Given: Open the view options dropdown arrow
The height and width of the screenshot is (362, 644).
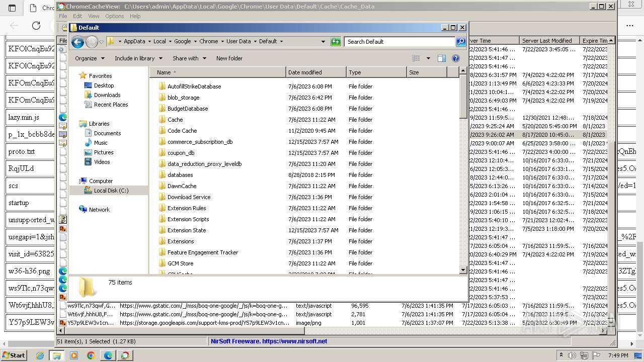Looking at the screenshot, I should coord(428,58).
